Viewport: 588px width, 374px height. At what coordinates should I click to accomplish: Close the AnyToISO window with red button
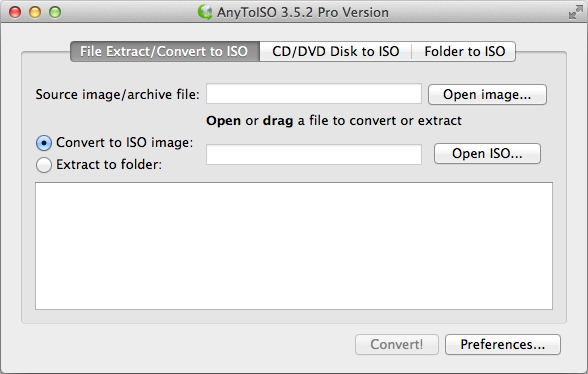15,12
